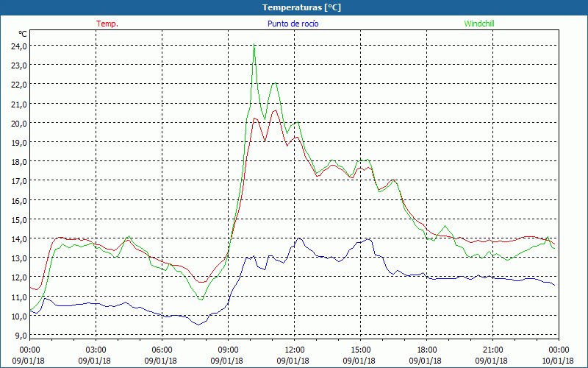
Task: Click the 17,0 y-axis value
Action: point(18,181)
